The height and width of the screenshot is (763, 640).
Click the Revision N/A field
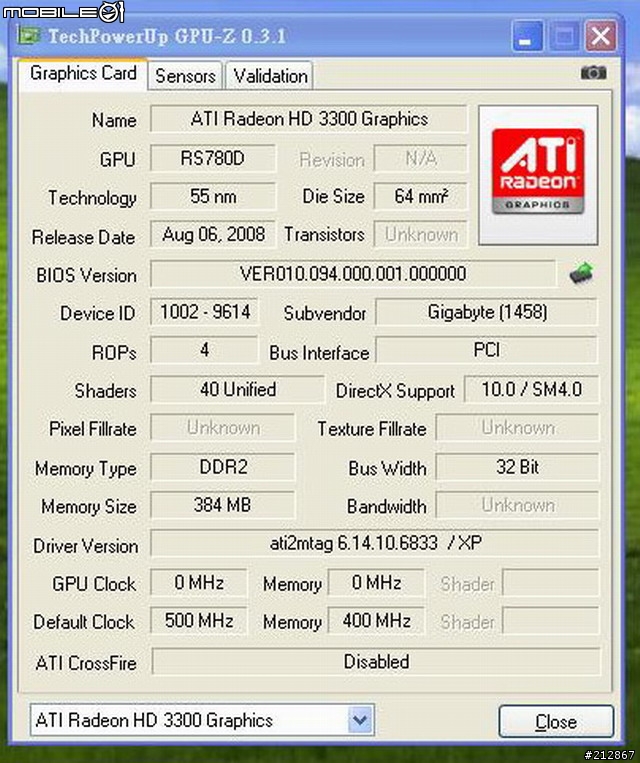click(421, 158)
